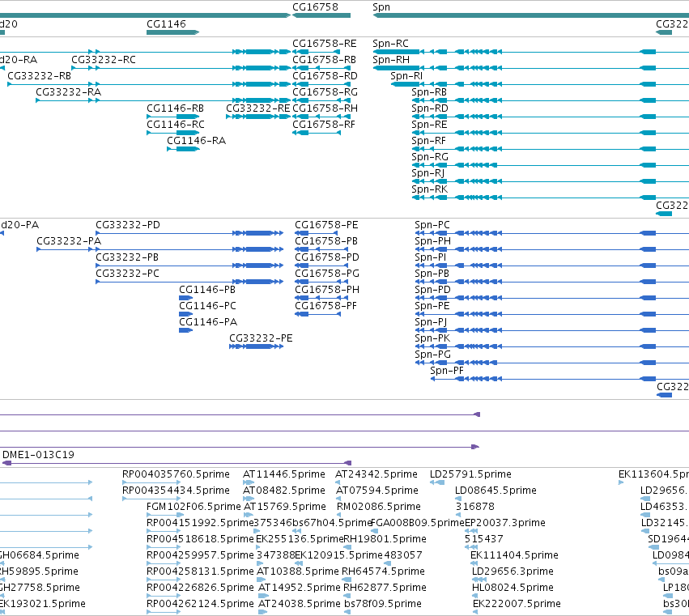Click EST label AT24342.5prime
Screen dimensions: 689x616
click(x=376, y=474)
